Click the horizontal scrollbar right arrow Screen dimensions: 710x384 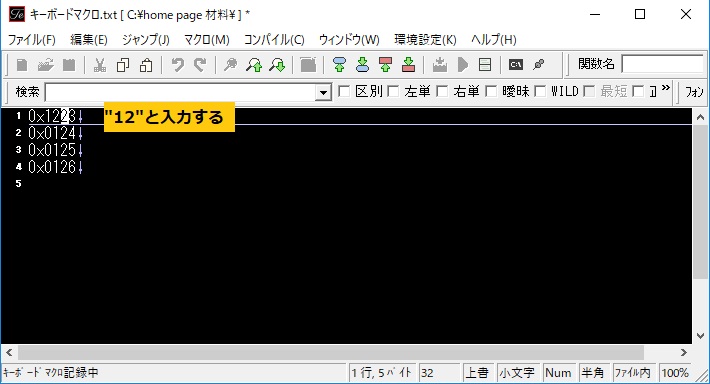click(684, 352)
